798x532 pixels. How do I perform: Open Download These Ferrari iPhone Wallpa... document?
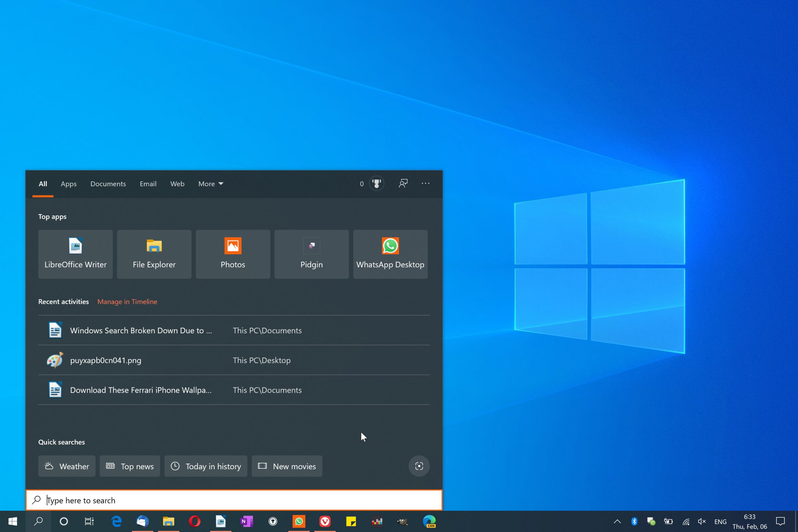(x=234, y=390)
